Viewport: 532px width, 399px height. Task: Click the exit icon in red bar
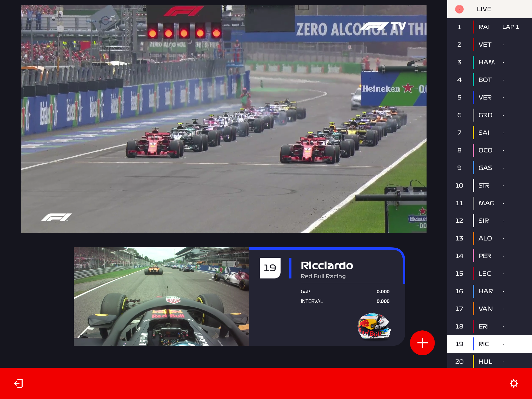coord(18,383)
